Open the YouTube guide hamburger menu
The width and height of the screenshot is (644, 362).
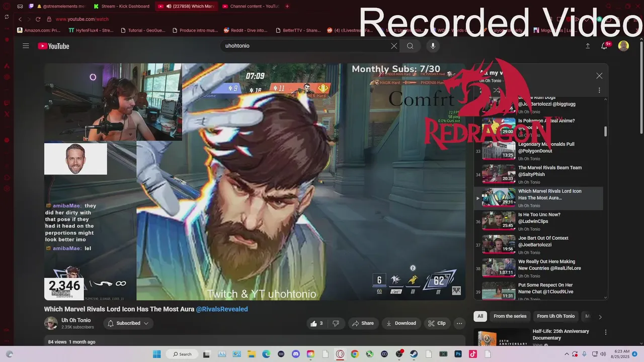[26, 46]
